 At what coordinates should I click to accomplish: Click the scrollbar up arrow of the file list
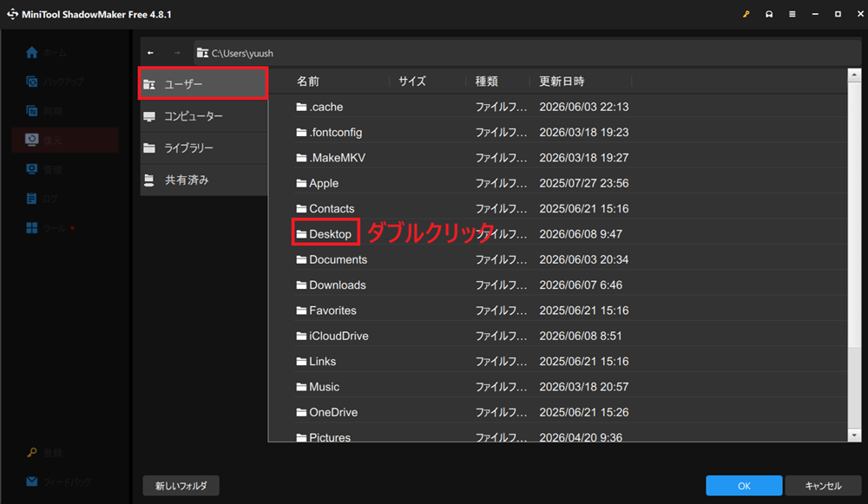pyautogui.click(x=854, y=75)
